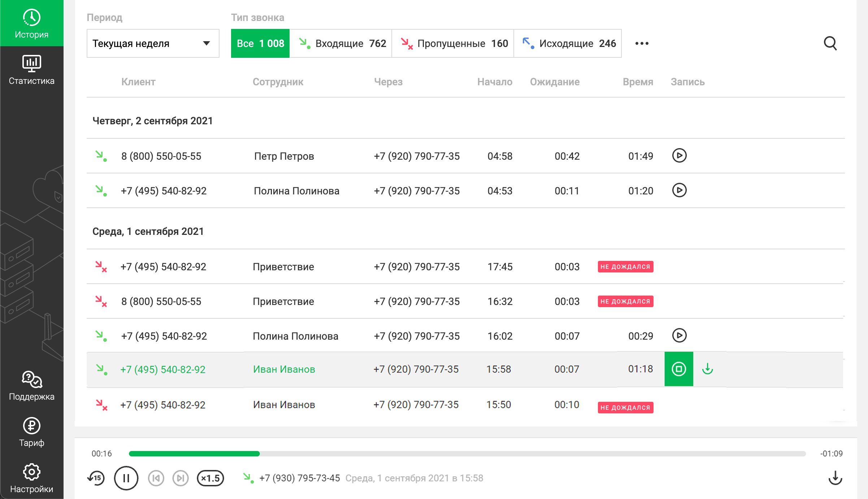Screen dimensions: 868x499
Task: Skip to next recording
Action: [181, 478]
